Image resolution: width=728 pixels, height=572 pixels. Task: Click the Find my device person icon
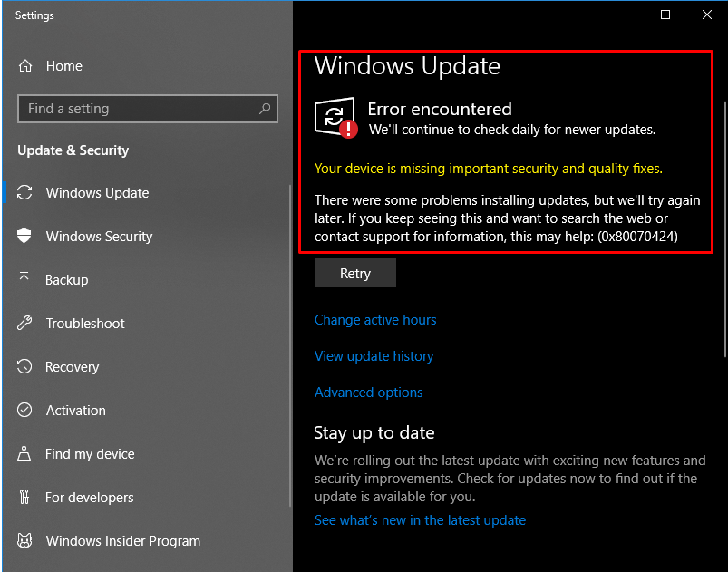(x=24, y=453)
